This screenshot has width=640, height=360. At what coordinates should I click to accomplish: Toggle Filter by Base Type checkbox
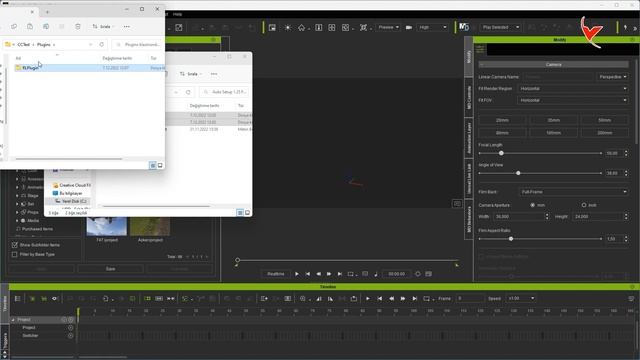15,254
